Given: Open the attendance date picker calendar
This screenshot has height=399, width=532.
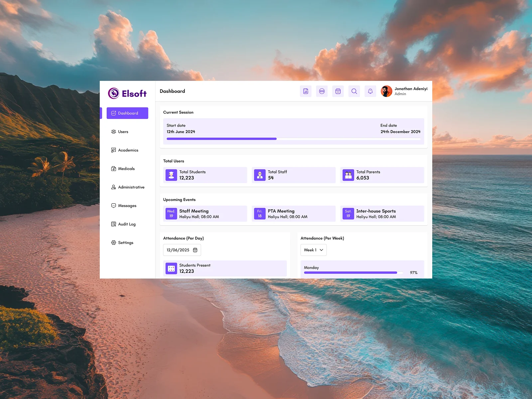Looking at the screenshot, I should [x=196, y=250].
